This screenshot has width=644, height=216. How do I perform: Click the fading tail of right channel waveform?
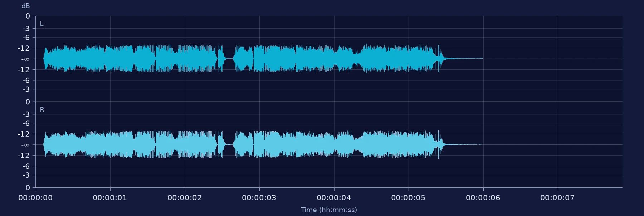click(463, 144)
